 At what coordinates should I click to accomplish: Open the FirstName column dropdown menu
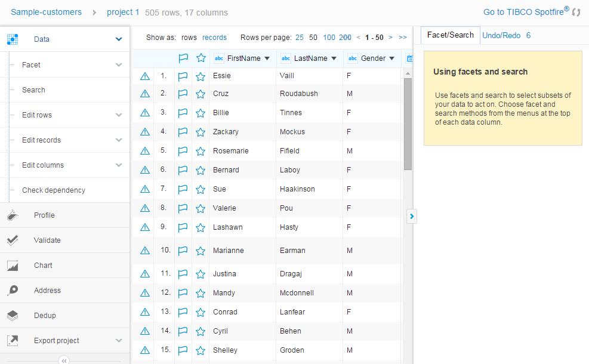point(267,58)
